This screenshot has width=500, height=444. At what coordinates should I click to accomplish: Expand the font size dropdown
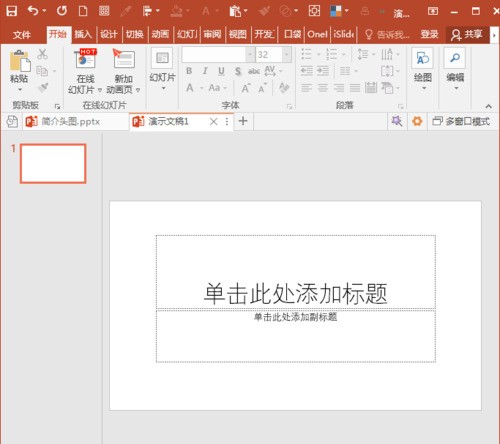286,55
